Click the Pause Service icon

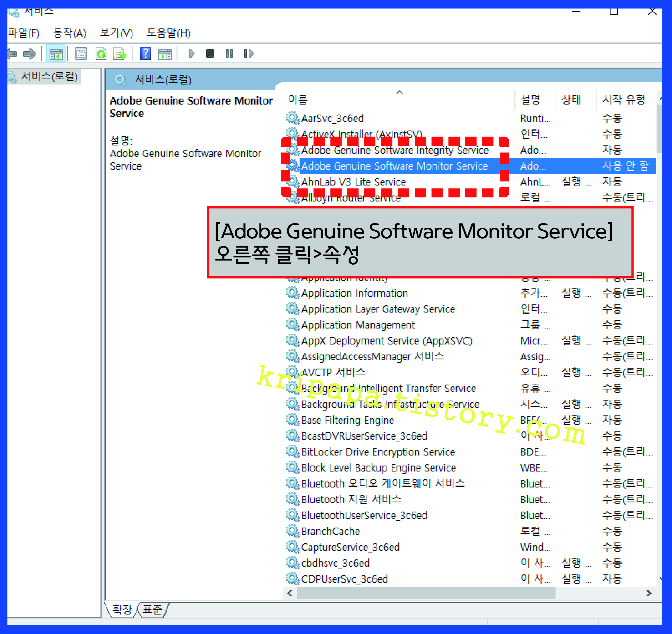point(229,54)
